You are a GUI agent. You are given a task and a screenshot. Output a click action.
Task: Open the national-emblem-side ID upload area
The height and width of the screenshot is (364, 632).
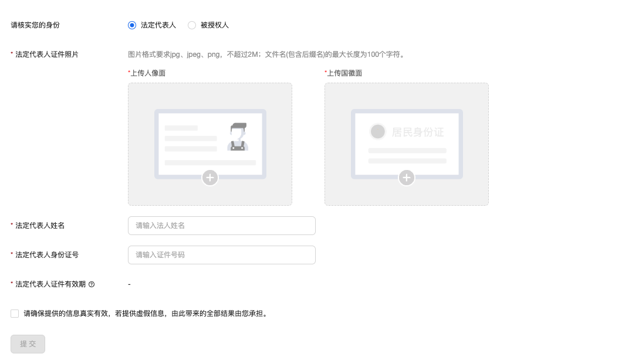[x=407, y=144]
